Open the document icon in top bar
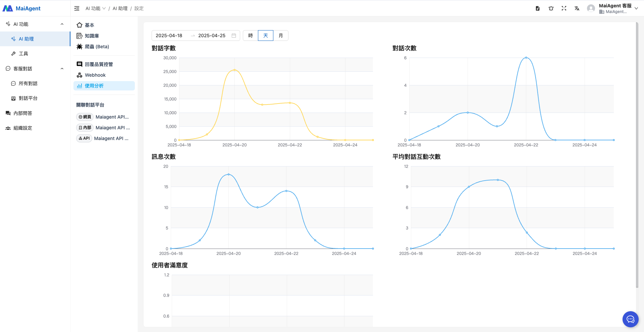 (x=538, y=8)
